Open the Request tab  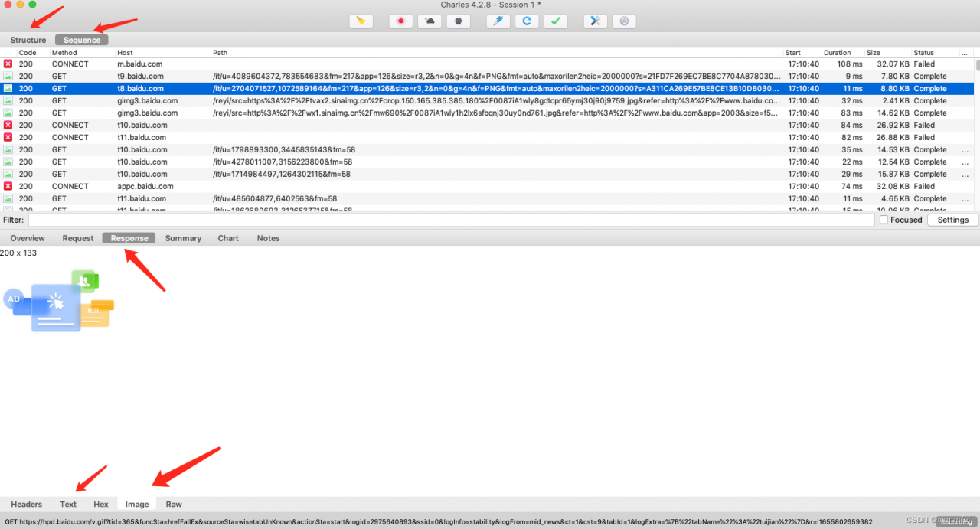click(78, 238)
